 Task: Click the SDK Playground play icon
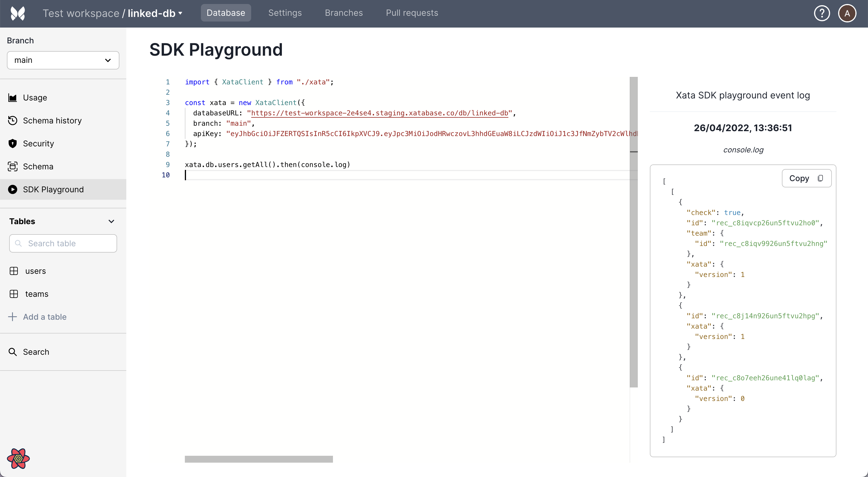pos(12,189)
